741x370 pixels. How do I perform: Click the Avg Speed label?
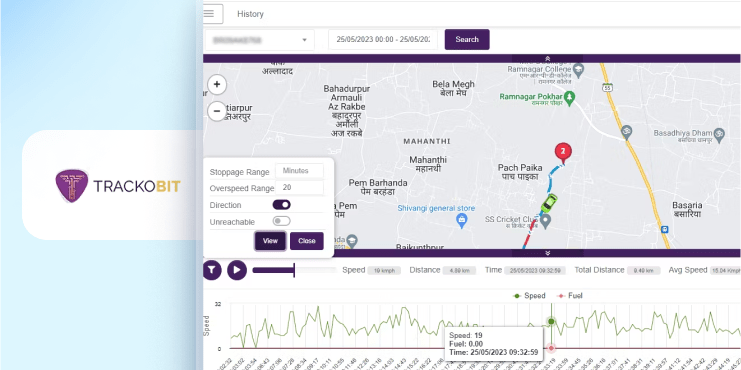point(688,270)
